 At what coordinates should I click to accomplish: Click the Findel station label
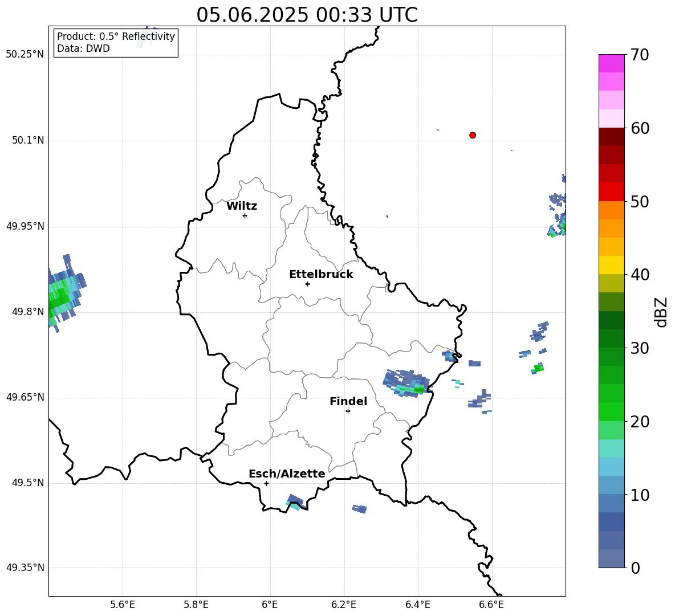pyautogui.click(x=348, y=401)
